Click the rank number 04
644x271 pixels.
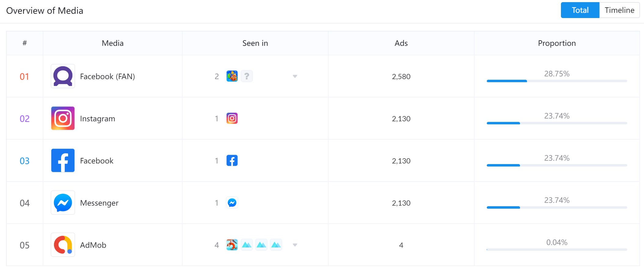(24, 203)
